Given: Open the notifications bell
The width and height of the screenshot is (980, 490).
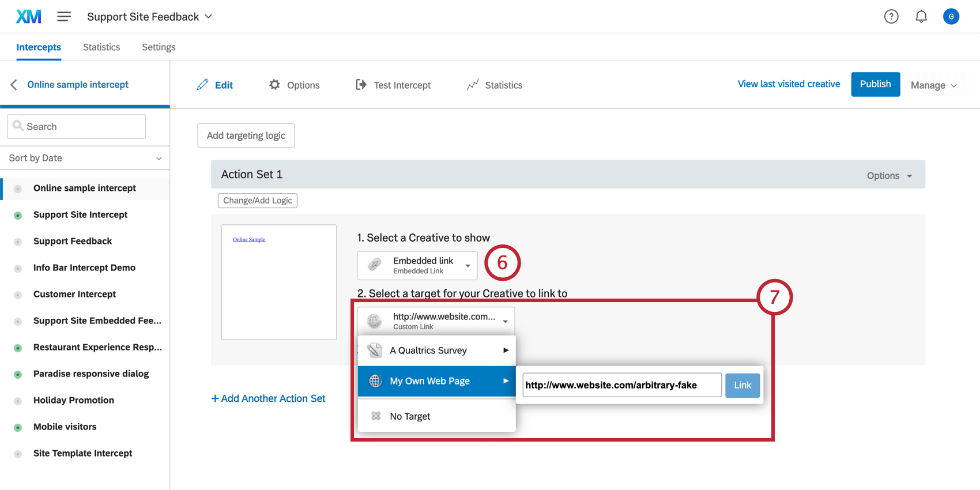Looking at the screenshot, I should [x=921, y=17].
